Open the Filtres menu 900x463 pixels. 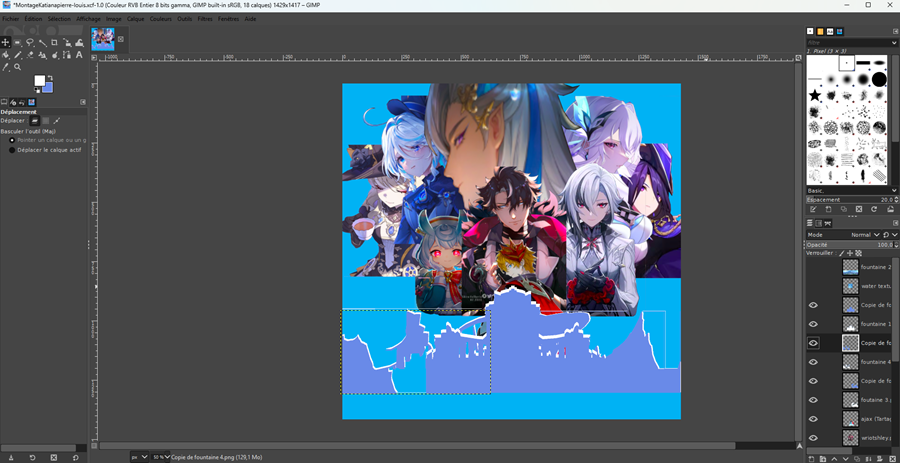coord(204,18)
